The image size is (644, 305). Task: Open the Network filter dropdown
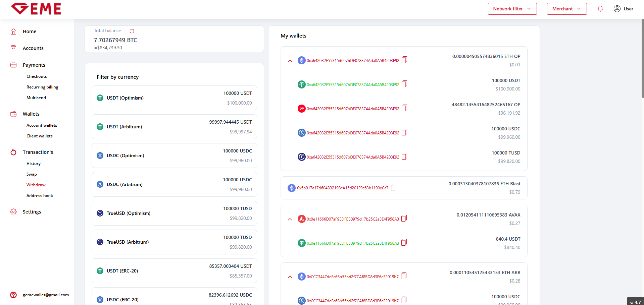(x=512, y=9)
